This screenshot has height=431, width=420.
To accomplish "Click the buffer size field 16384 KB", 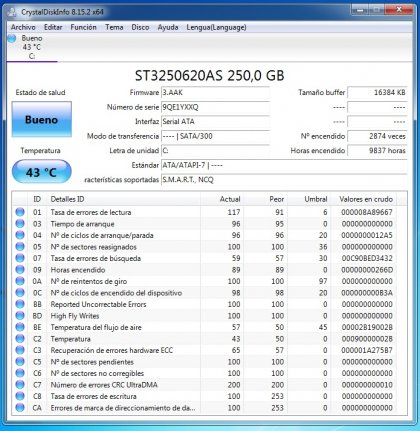I will click(377, 93).
